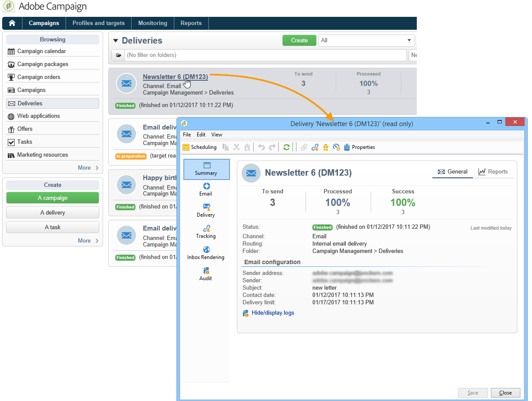Open the File menu in delivery window
This screenshot has width=532, height=401.
(187, 135)
